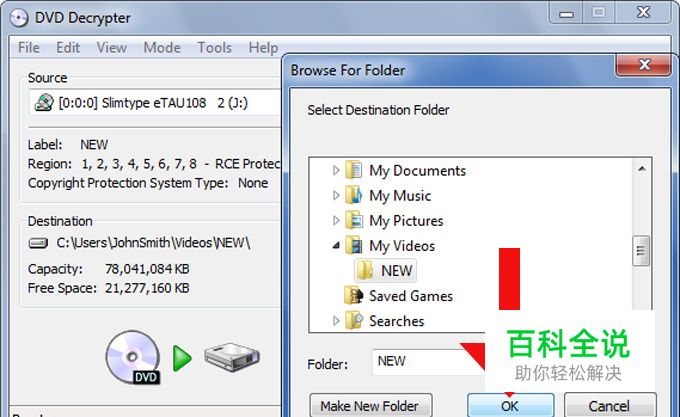This screenshot has height=417, width=680.
Task: Collapse the My Videos tree node
Action: pos(336,246)
